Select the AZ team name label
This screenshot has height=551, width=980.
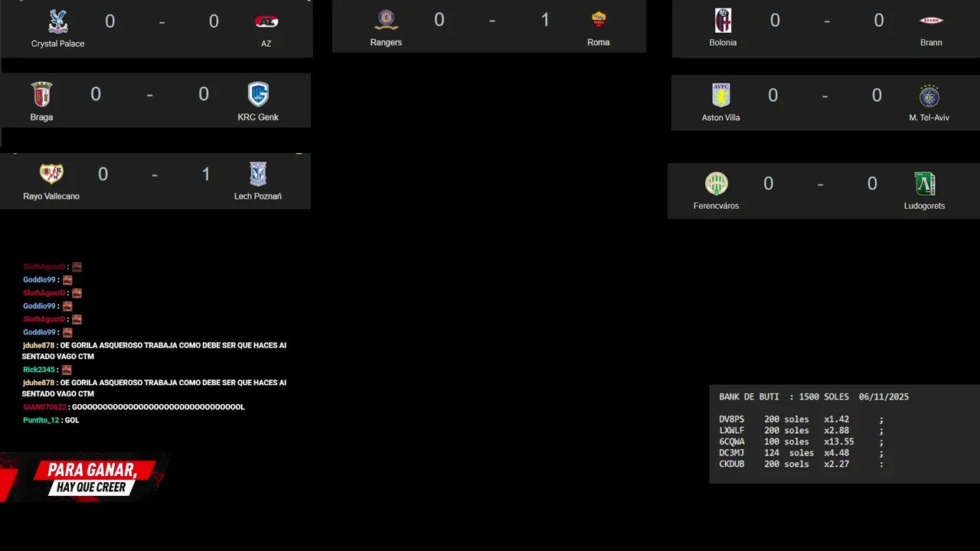click(x=266, y=44)
